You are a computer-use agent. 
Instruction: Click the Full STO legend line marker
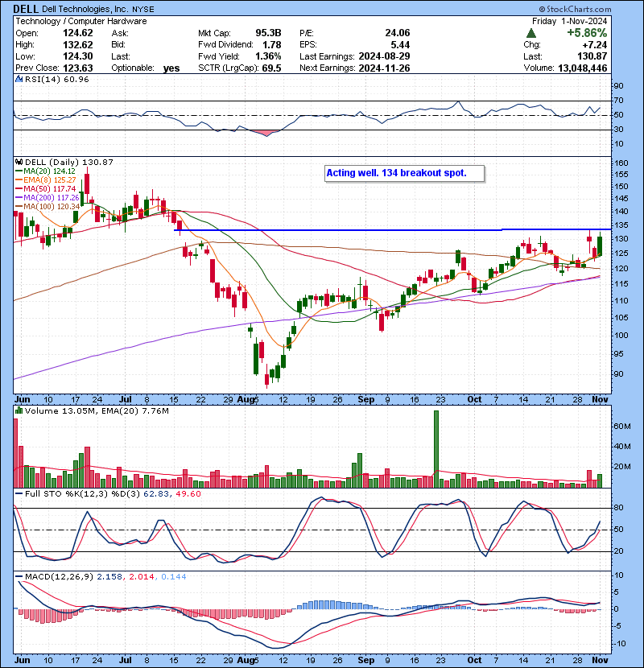pyautogui.click(x=19, y=493)
